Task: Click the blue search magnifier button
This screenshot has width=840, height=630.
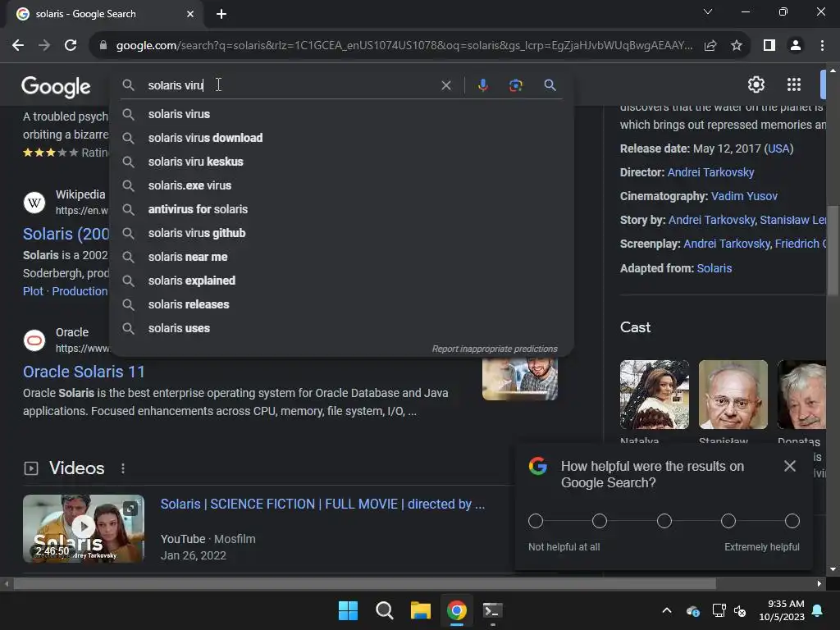Action: pyautogui.click(x=550, y=85)
